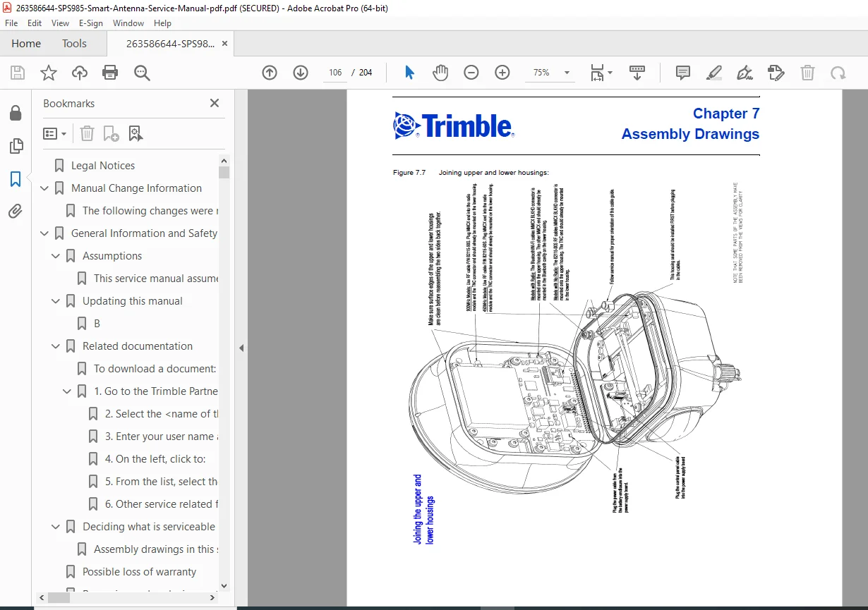Open bookmark '6. Other service related'
868x610 pixels.
pos(162,504)
